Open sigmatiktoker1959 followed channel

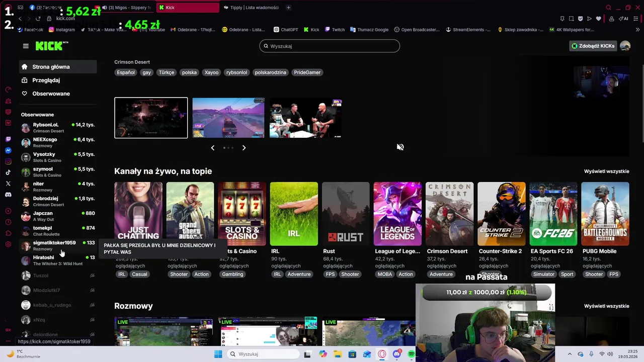click(x=58, y=245)
